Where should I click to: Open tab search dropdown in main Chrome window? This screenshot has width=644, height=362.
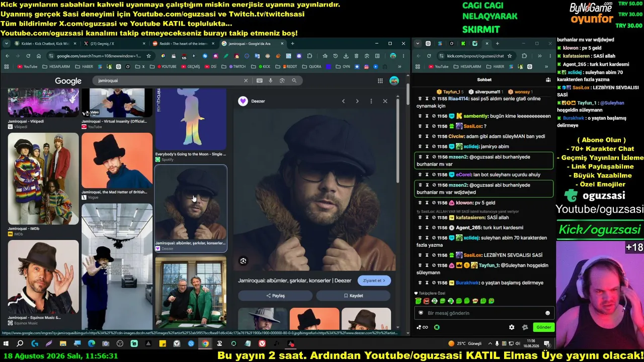[x=7, y=44]
